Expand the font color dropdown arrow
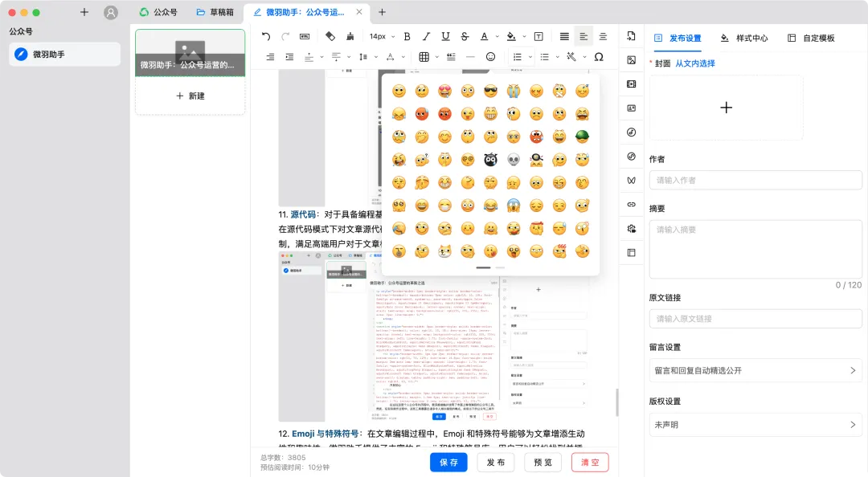The width and height of the screenshot is (868, 477). pyautogui.click(x=497, y=36)
